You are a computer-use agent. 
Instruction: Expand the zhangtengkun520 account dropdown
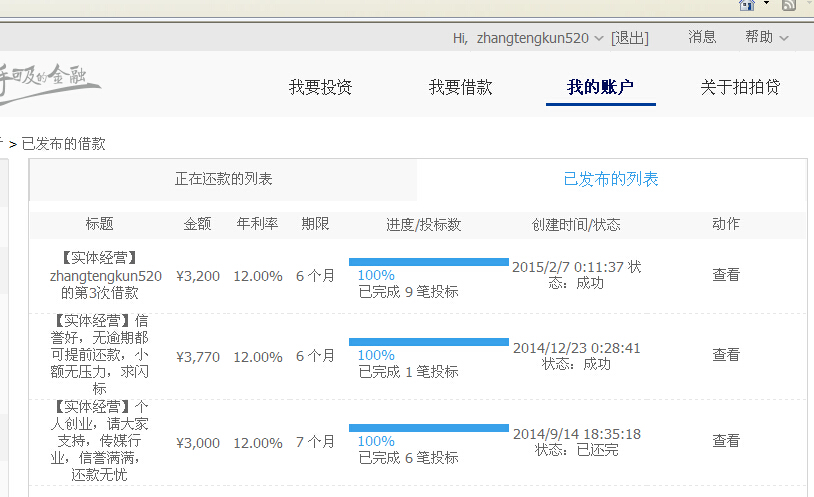tap(599, 38)
